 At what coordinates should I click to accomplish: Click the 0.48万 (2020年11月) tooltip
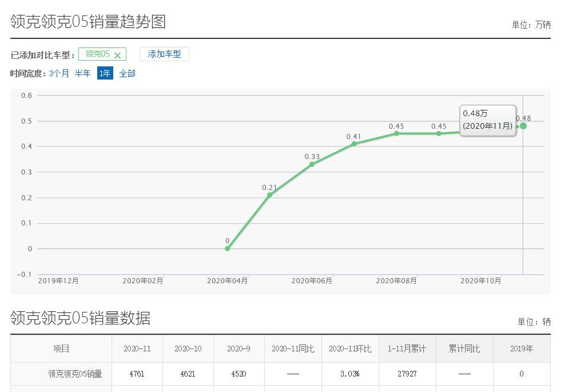coord(488,120)
